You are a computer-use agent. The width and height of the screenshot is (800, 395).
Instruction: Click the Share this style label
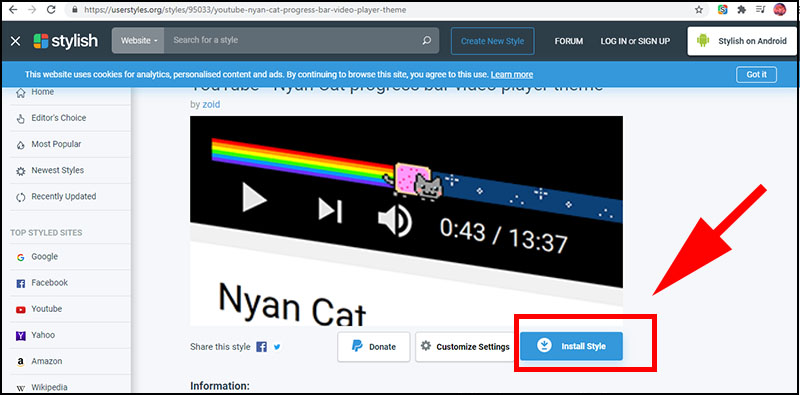click(x=220, y=347)
